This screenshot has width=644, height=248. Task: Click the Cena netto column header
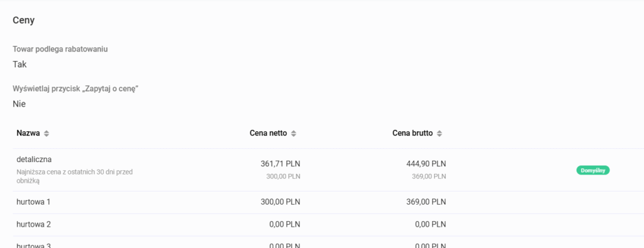coord(268,133)
